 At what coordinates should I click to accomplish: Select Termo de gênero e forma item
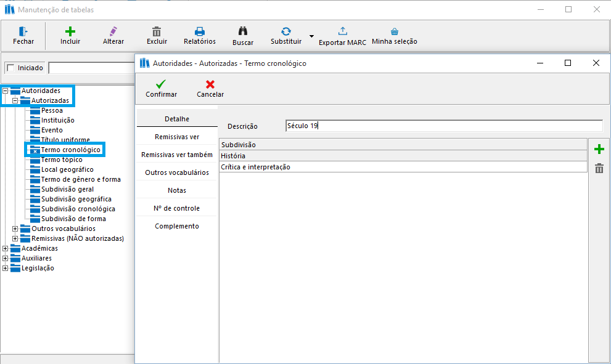click(x=81, y=179)
